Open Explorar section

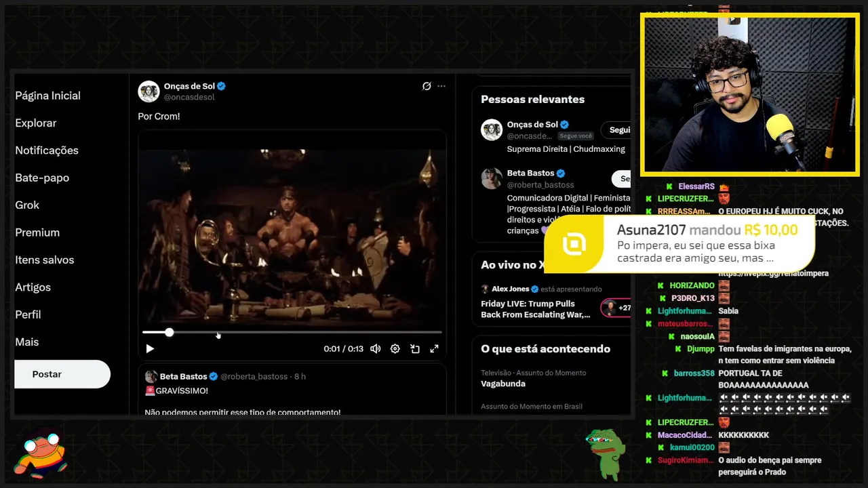tap(36, 123)
